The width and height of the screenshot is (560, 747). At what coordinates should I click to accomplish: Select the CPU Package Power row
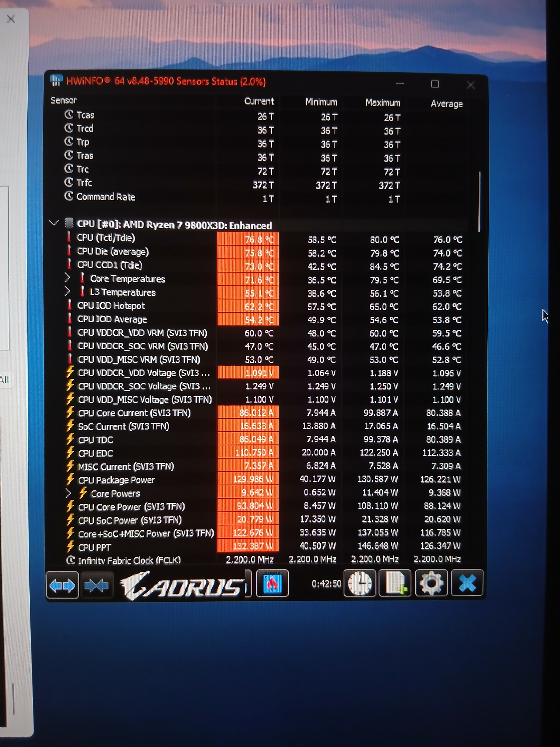coord(264,479)
